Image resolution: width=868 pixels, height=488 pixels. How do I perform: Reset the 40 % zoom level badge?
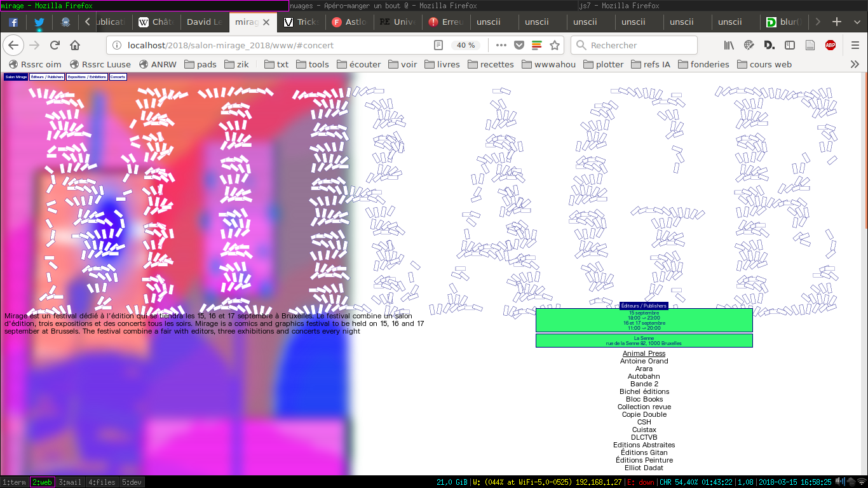tap(466, 45)
